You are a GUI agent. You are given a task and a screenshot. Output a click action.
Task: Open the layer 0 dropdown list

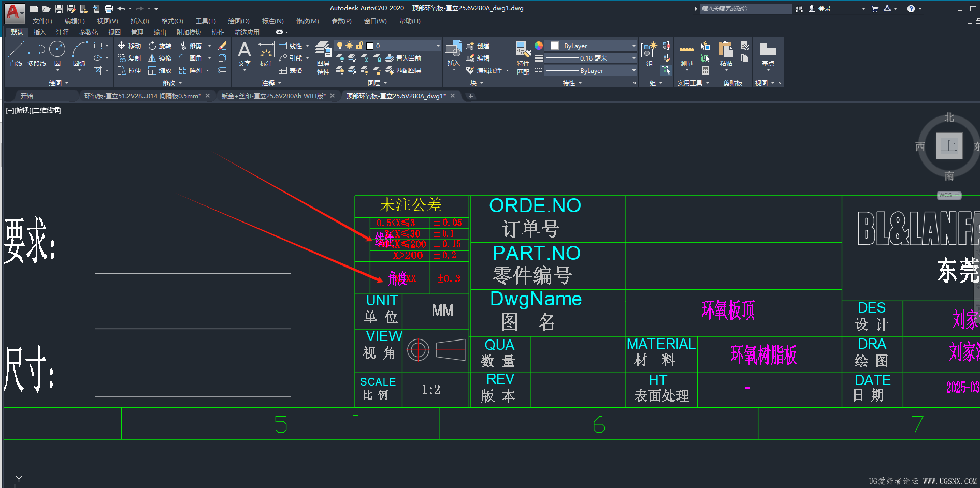[x=438, y=46]
